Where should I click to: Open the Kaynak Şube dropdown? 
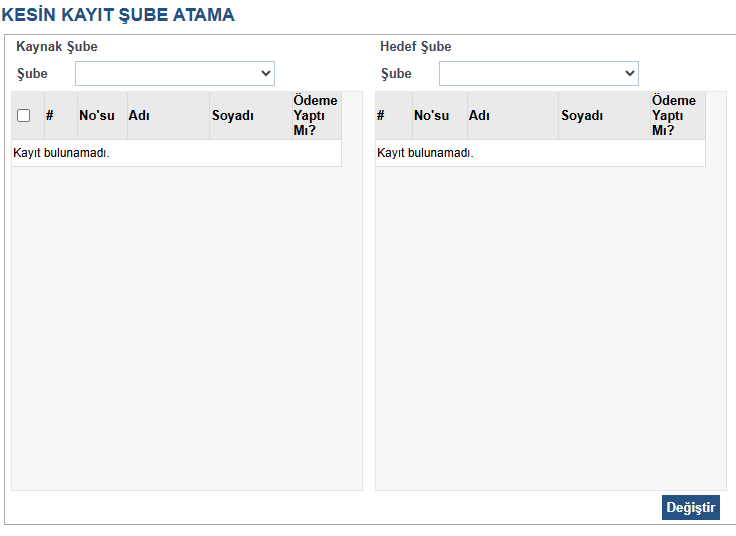pos(174,73)
